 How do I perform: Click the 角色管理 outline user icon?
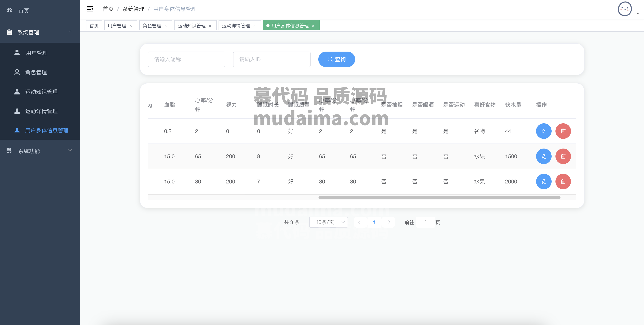17,72
